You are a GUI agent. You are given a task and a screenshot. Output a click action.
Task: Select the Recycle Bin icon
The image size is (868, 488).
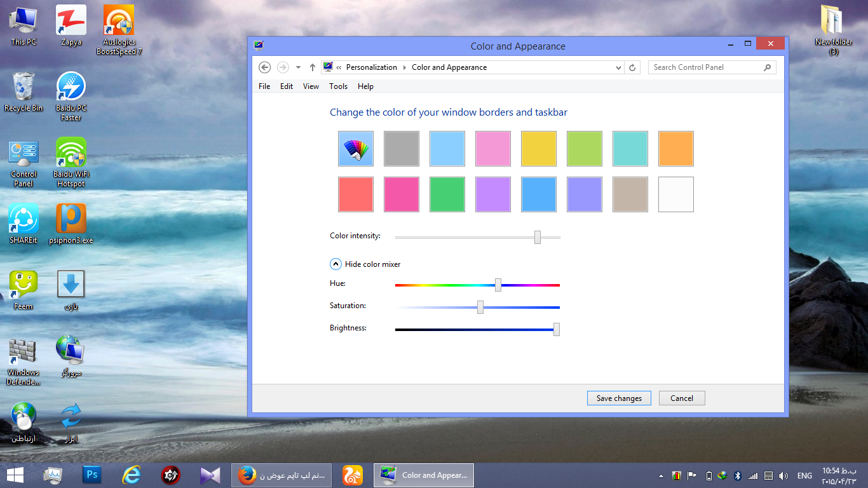(24, 91)
